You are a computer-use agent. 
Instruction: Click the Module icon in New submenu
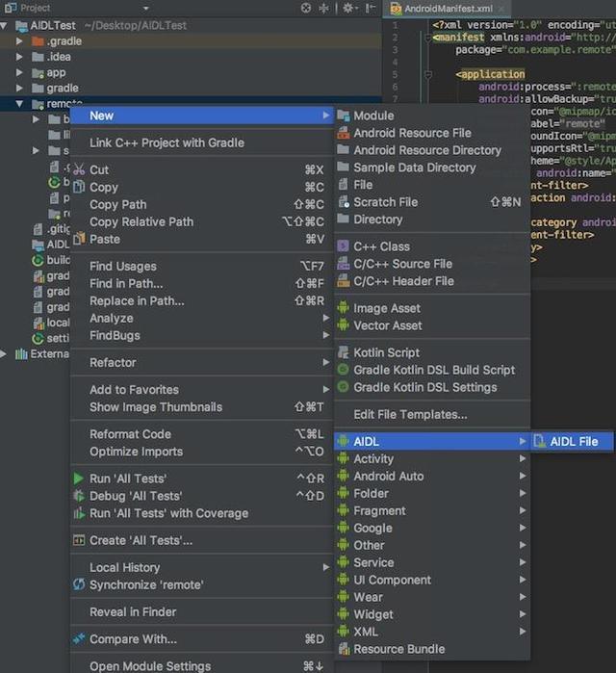(x=344, y=116)
